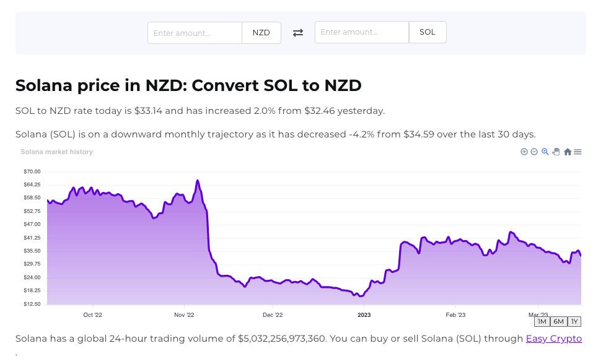Click the Solana market history chart legend label
606x364 pixels.
(x=56, y=152)
